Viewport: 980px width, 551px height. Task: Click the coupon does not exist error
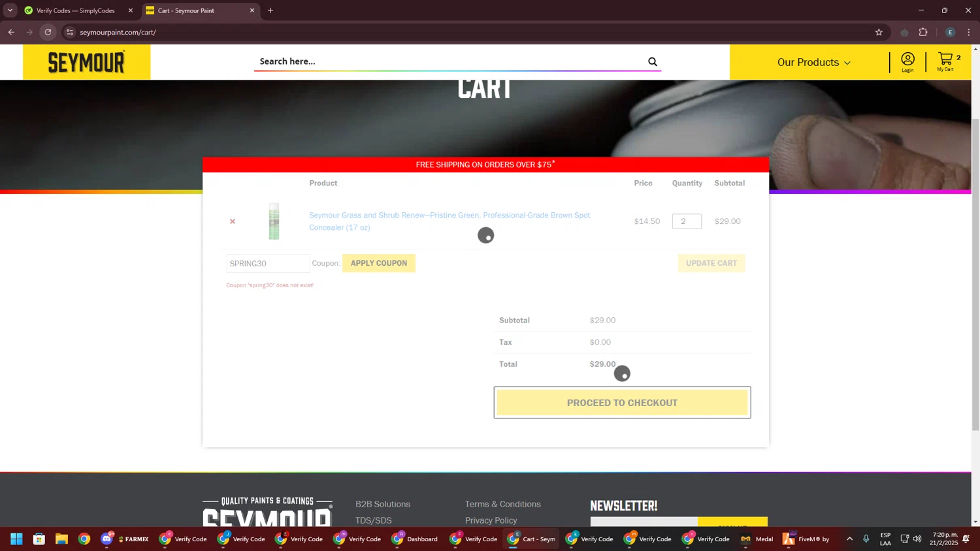pos(270,285)
